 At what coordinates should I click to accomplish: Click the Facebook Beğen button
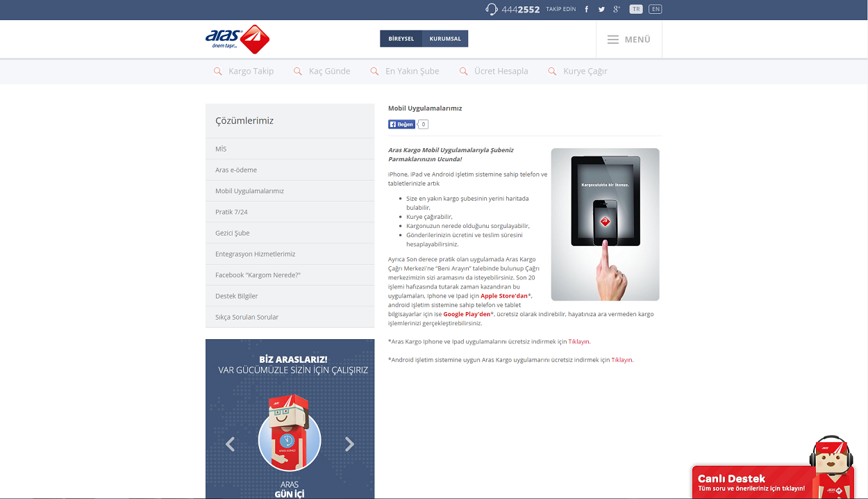pos(401,124)
